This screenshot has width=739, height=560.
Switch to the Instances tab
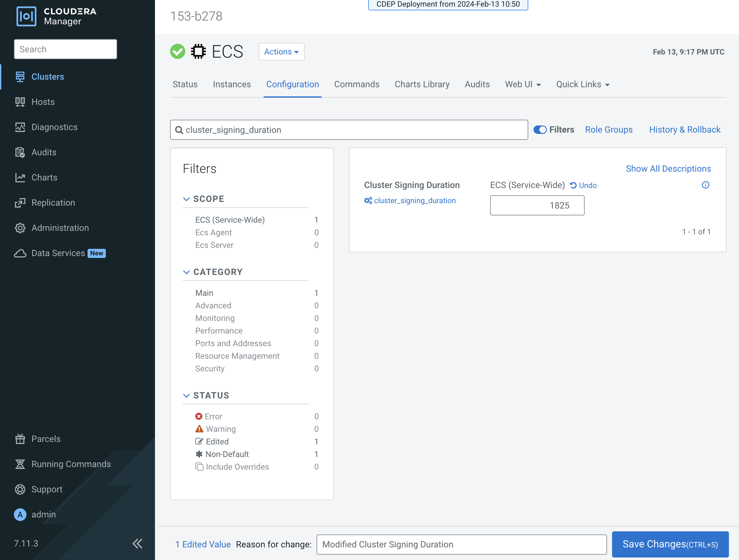click(232, 84)
